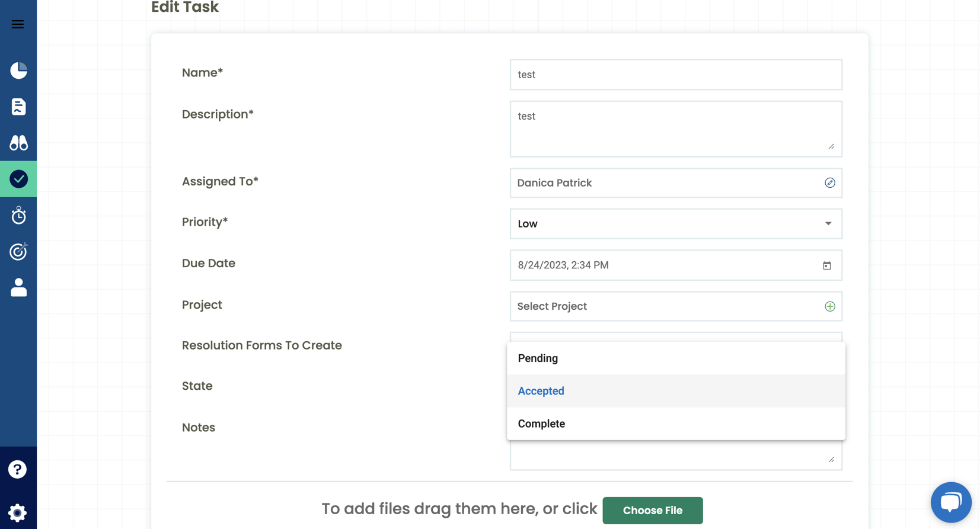The image size is (980, 529).
Task: Choose Pending from the State list
Action: pos(676,358)
